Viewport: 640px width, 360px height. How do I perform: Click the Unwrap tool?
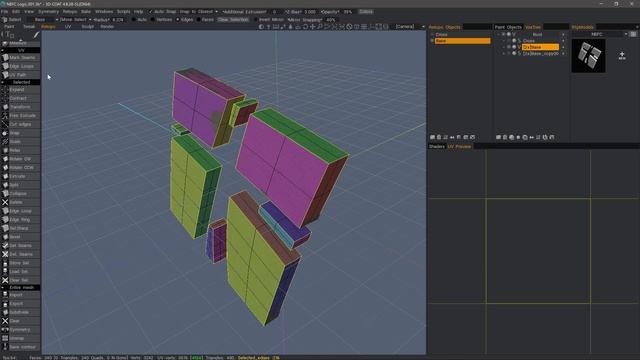20,338
